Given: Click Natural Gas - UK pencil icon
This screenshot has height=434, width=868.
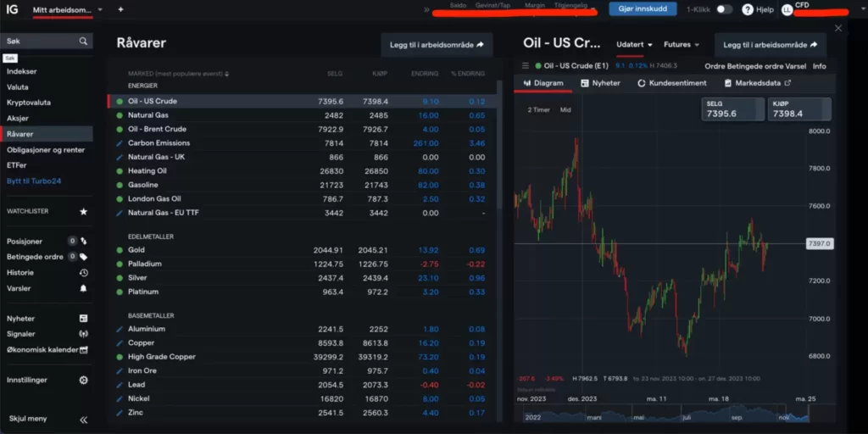Looking at the screenshot, I should point(120,157).
